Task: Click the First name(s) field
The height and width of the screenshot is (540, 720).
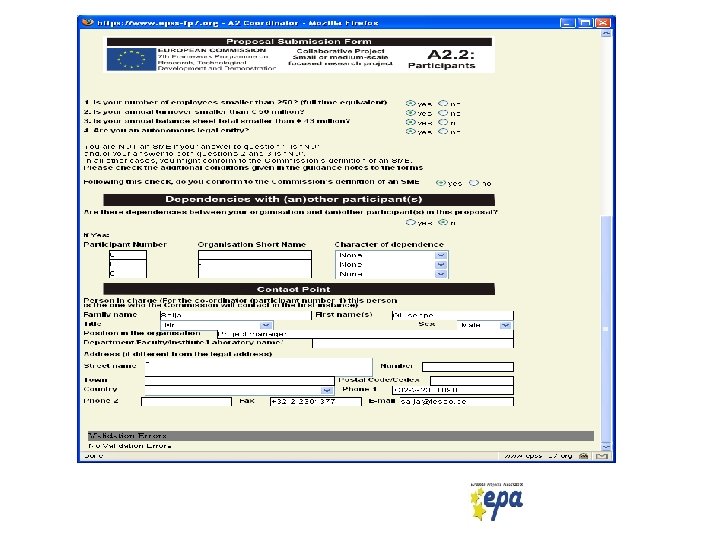Action: click(453, 315)
